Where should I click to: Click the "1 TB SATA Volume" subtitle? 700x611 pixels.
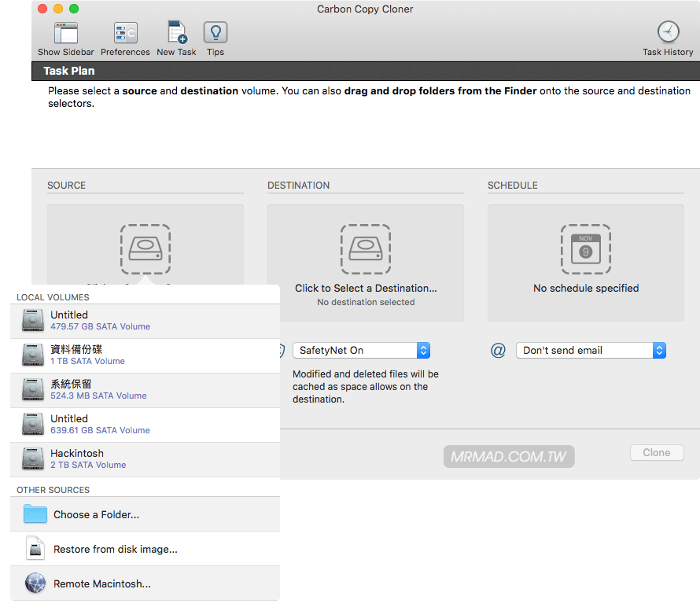pyautogui.click(x=87, y=361)
